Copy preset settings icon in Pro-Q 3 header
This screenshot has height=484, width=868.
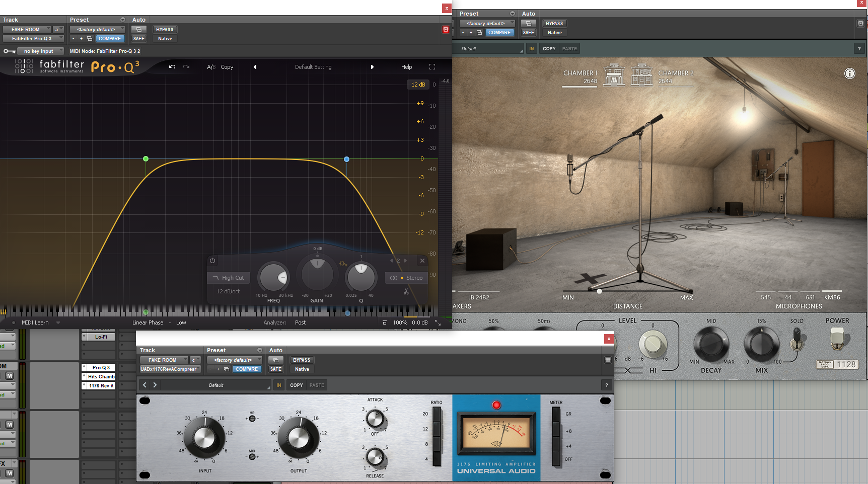(x=90, y=39)
